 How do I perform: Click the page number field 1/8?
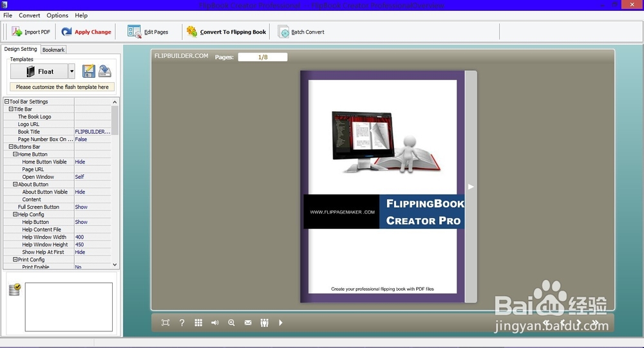click(263, 57)
